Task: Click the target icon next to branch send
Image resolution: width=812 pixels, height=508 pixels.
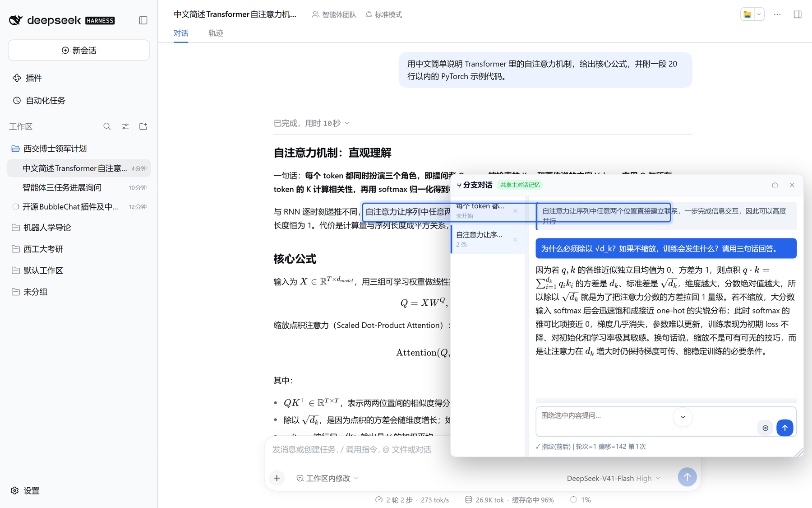Action: click(x=766, y=428)
